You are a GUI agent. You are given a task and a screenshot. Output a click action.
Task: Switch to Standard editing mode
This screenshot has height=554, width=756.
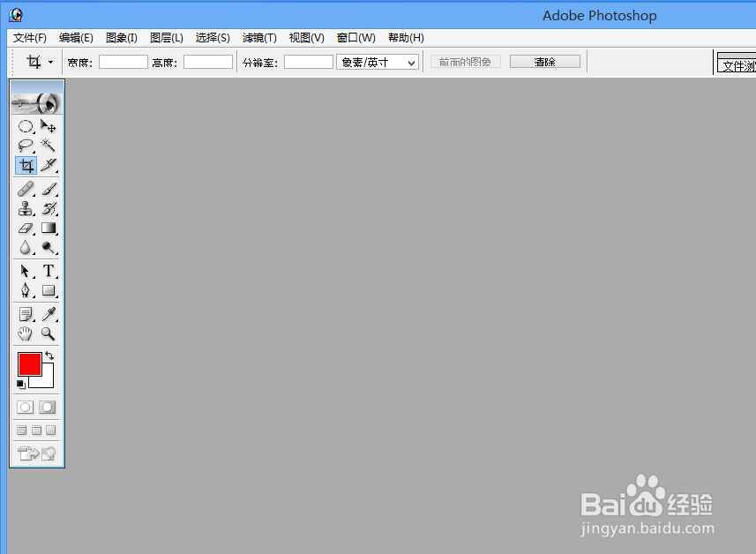pos(26,407)
